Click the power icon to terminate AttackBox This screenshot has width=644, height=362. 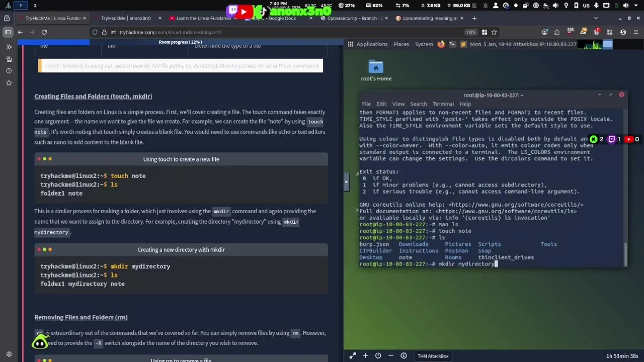[x=378, y=356]
